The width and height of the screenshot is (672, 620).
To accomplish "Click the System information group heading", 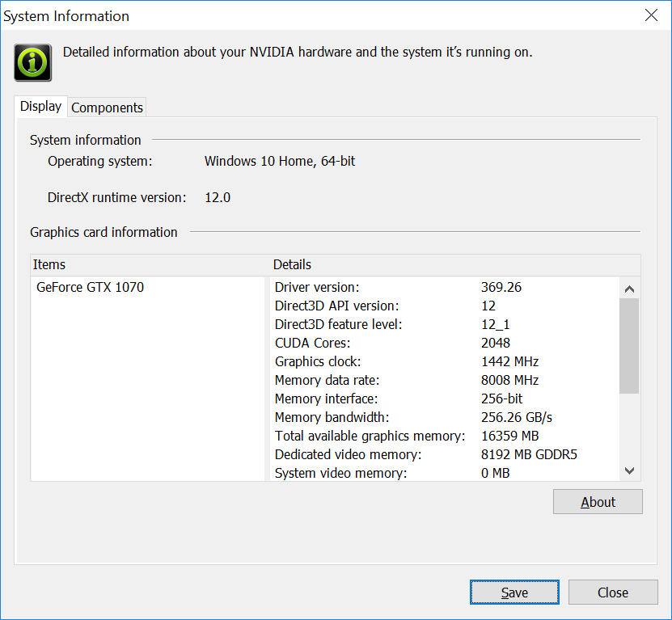I will [x=85, y=140].
